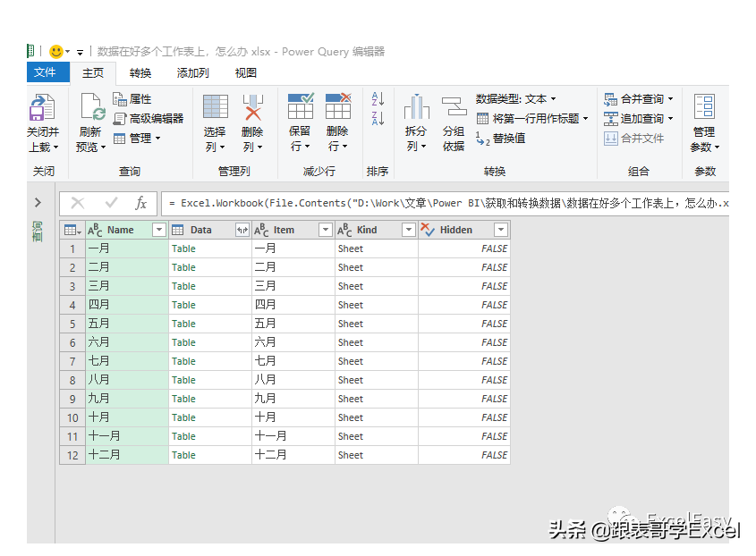Expand the Data column with double-arrow icon
Screen dimensions: 756x556
242,231
